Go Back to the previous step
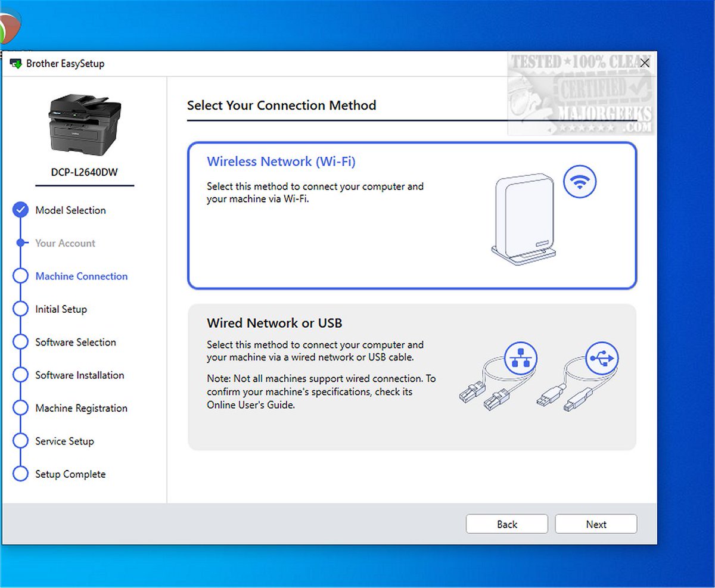Screen dimensions: 715x588 coord(507,524)
